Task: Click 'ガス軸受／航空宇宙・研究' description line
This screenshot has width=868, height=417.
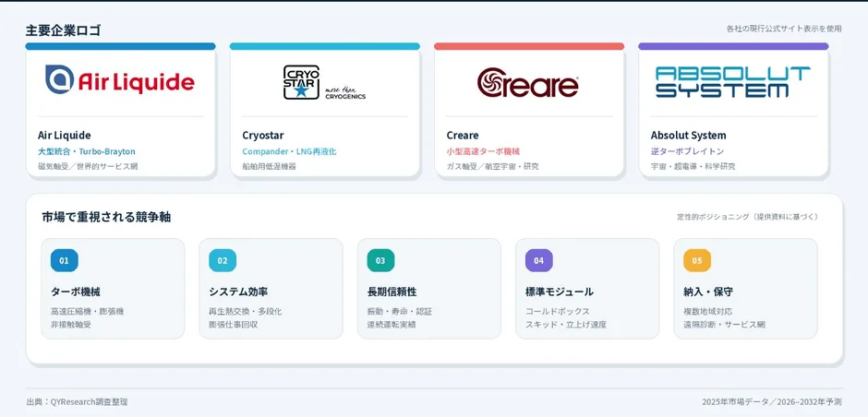Action: pos(493,166)
